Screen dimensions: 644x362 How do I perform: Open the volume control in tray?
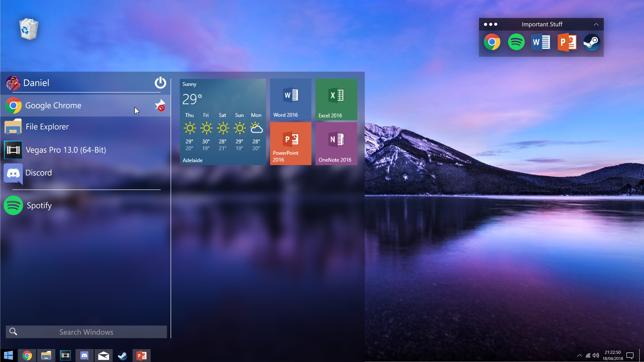click(x=596, y=355)
